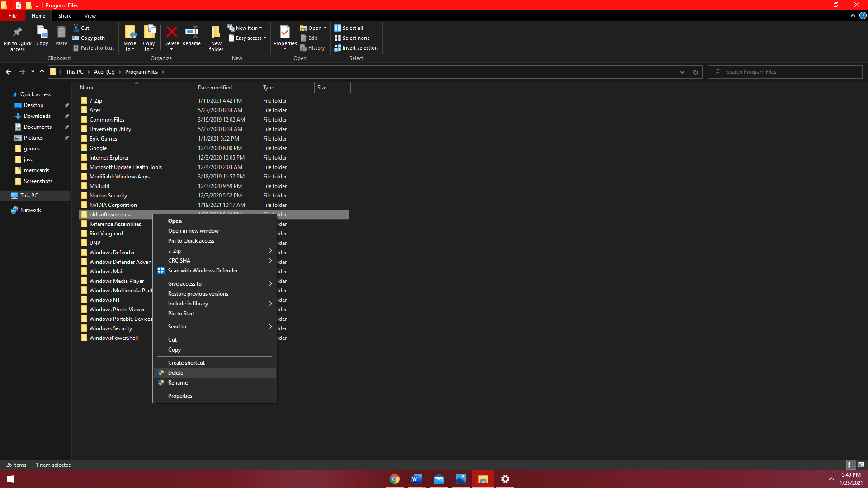Click the Copy icon in Clipboard group
The height and width of the screenshot is (488, 868).
(x=42, y=36)
